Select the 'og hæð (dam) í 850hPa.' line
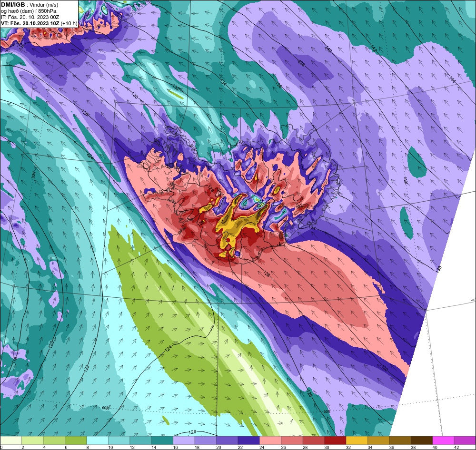This screenshot has height=450, width=476. tap(29, 11)
